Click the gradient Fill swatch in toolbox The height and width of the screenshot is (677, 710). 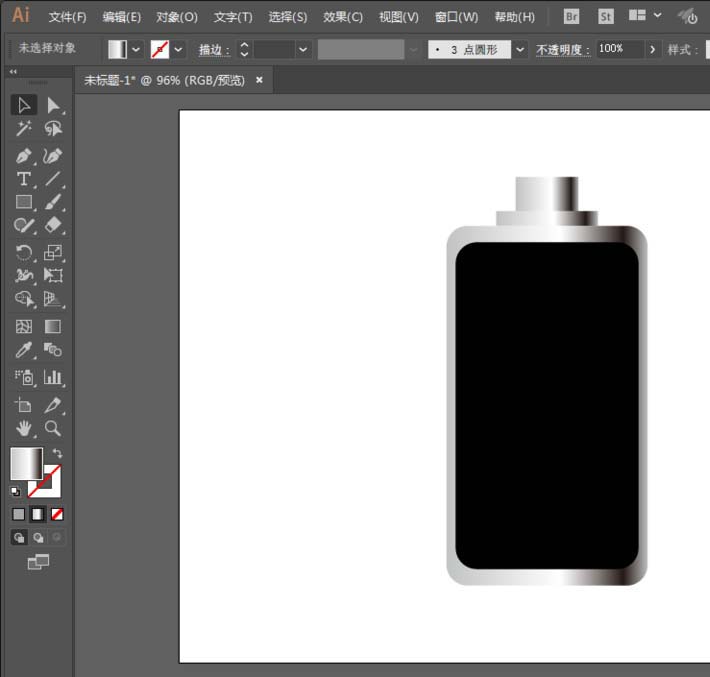(25, 463)
